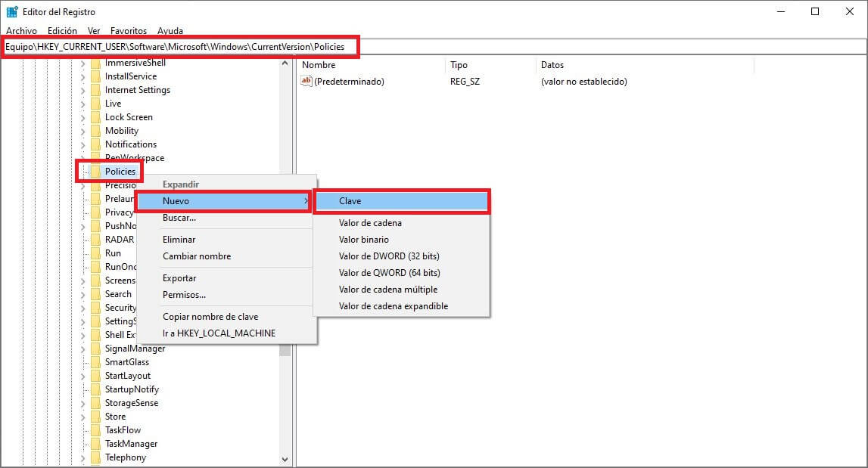Click the Internet Settings folder icon
Viewport: 868px width, 468px height.
click(x=95, y=90)
